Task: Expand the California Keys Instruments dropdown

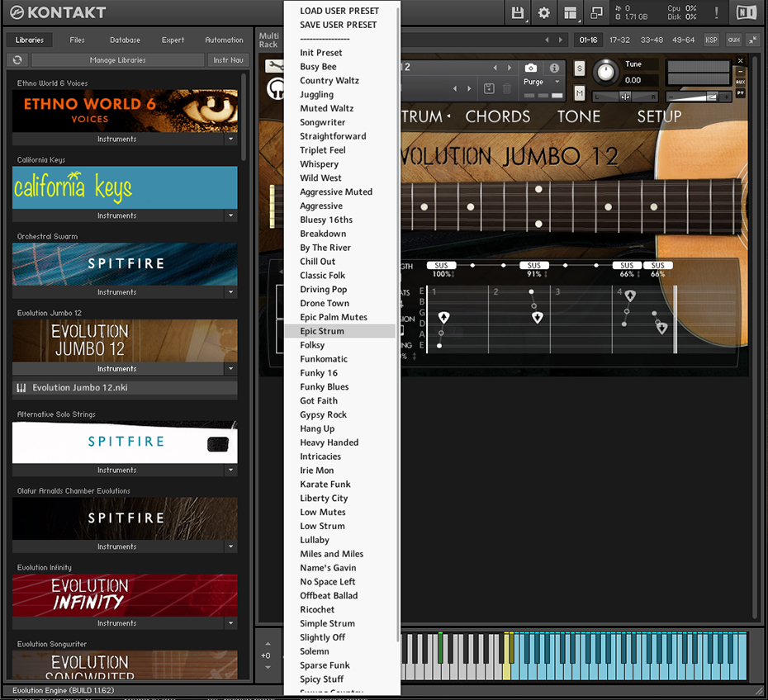Action: [x=230, y=215]
